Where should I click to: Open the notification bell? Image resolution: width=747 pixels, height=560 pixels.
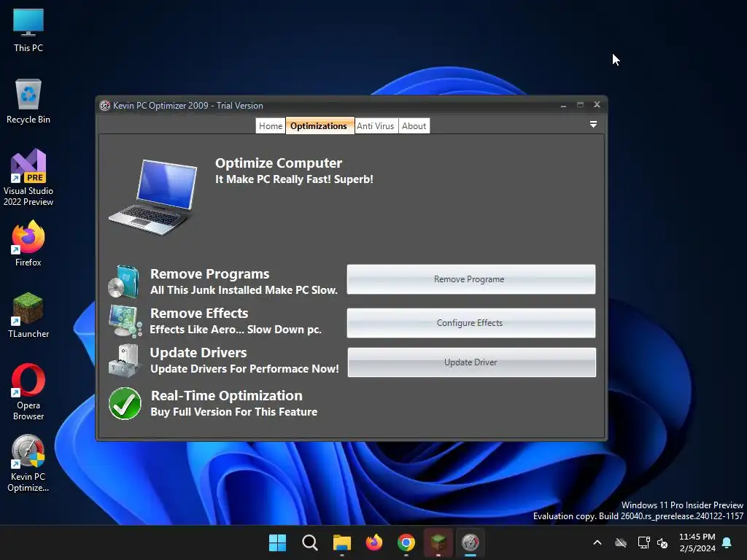coord(727,542)
